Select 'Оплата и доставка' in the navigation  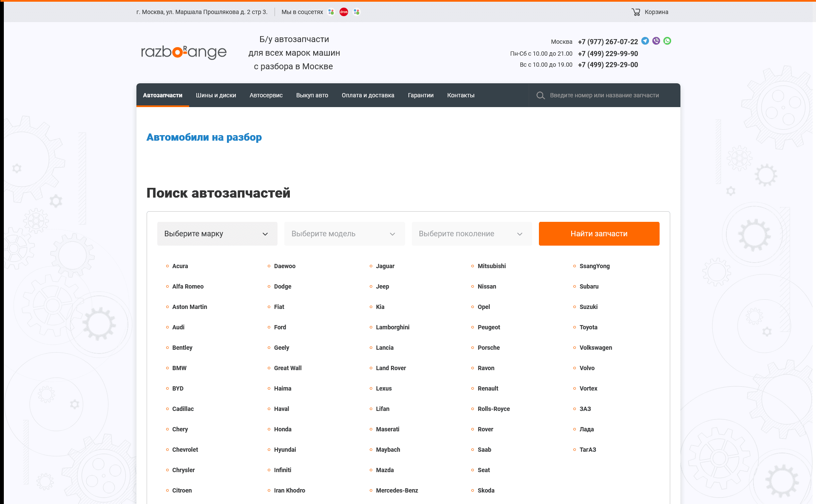(368, 95)
